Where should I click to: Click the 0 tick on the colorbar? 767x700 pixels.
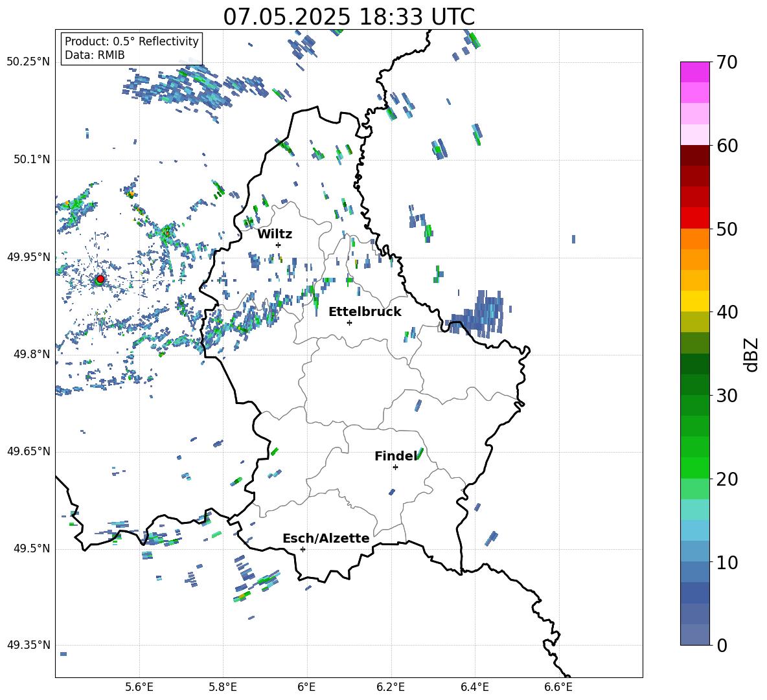[722, 646]
